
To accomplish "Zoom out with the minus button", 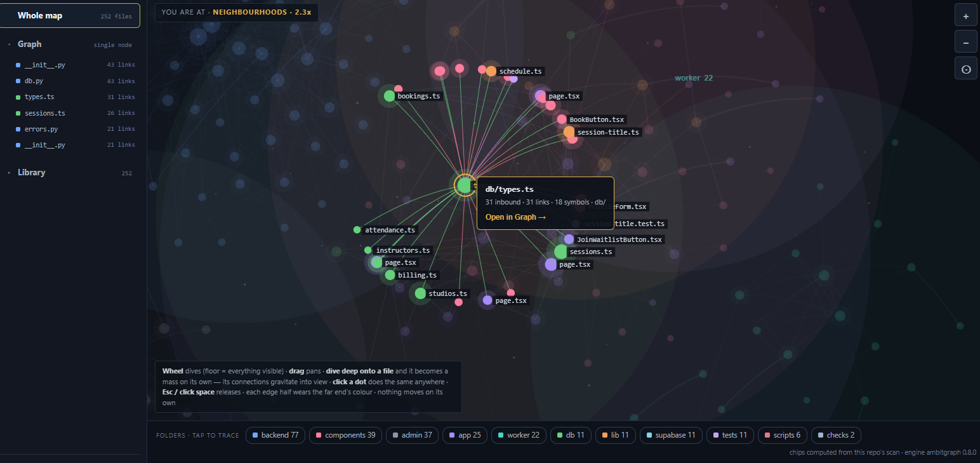I will tap(965, 43).
